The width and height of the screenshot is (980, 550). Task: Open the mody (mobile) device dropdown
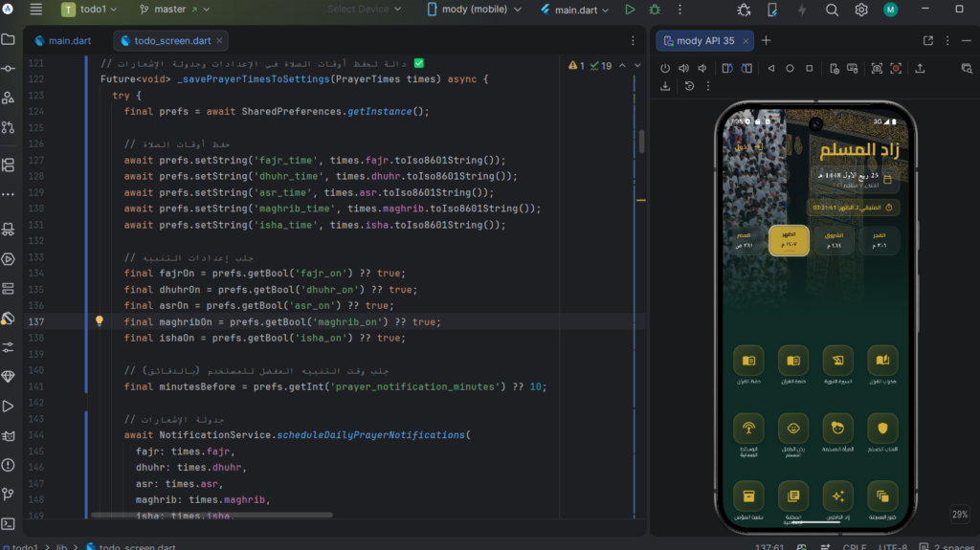click(x=475, y=10)
